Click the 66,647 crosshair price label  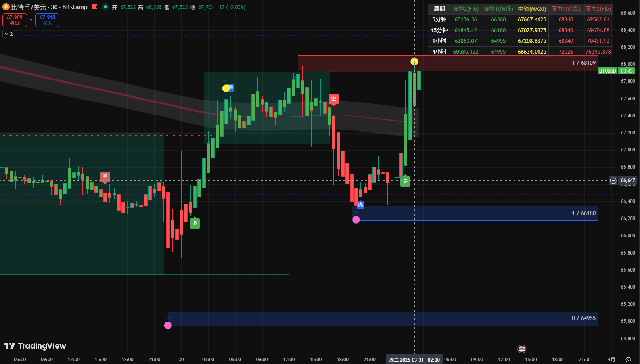[x=628, y=180]
